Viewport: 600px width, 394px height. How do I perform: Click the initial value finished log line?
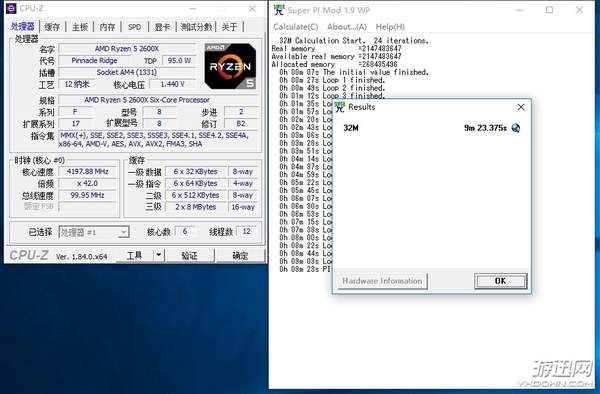[354, 72]
